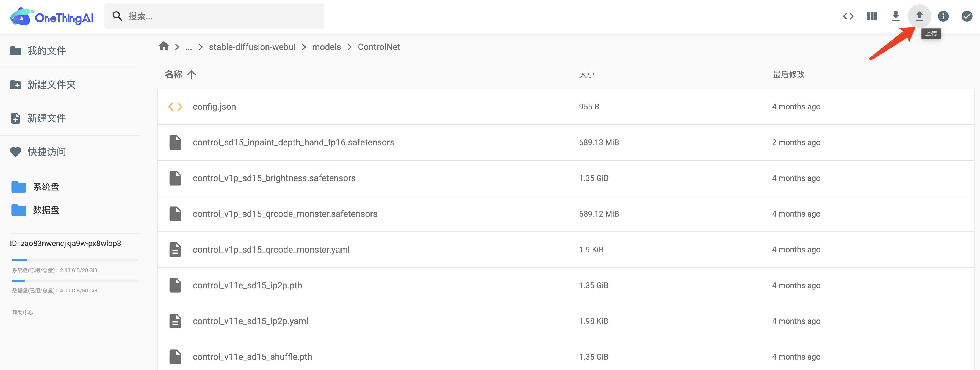Viewport: 980px width, 370px height.
Task: Open 我的文件 in sidebar
Action: point(46,51)
